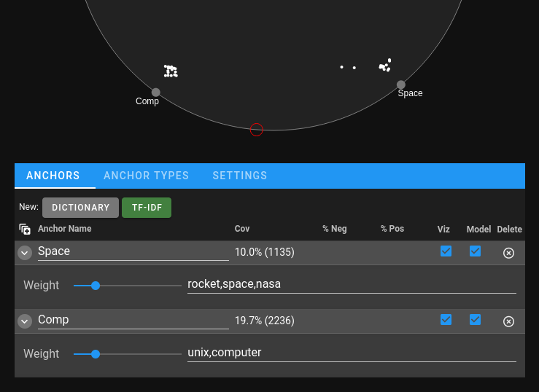
Task: Delete the Space anchor
Action: coord(508,253)
